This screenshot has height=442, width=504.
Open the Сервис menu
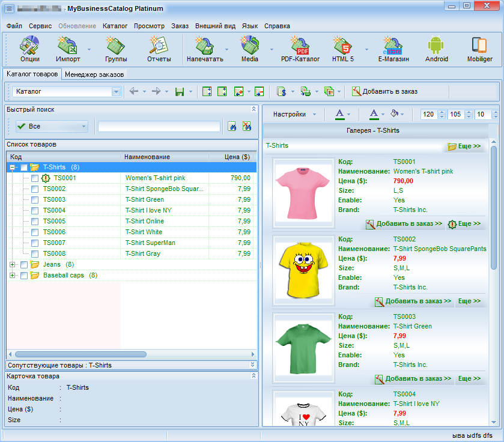[40, 26]
